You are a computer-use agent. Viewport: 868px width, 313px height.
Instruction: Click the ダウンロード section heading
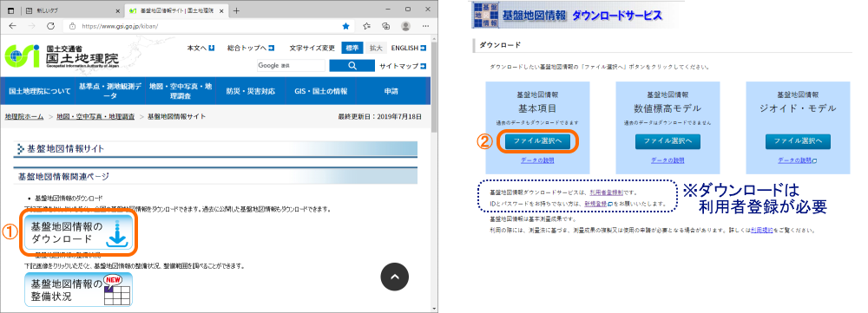[x=500, y=44]
